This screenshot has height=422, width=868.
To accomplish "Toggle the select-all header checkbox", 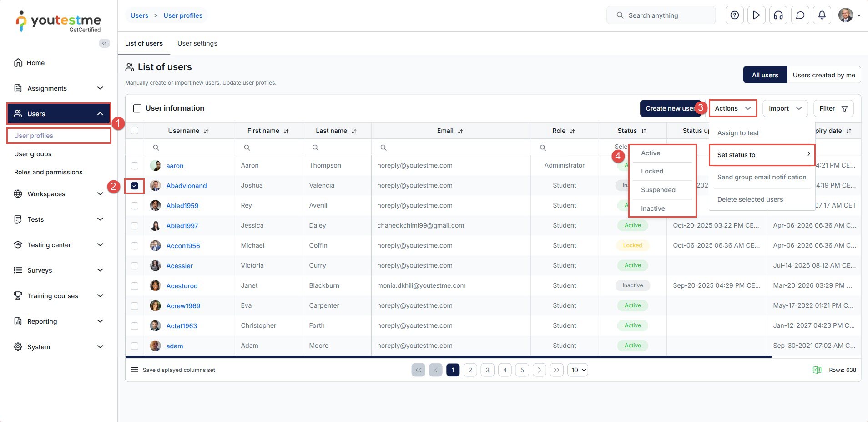I will (135, 131).
